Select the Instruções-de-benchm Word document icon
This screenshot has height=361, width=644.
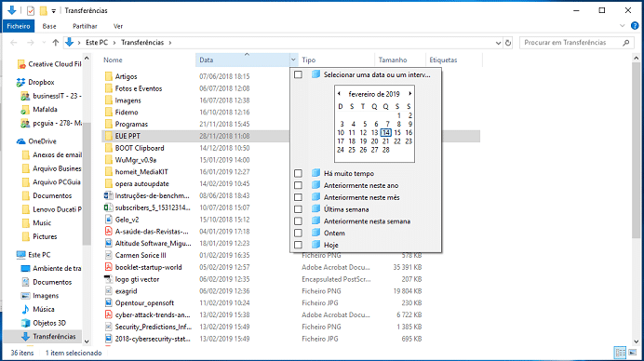(x=109, y=195)
